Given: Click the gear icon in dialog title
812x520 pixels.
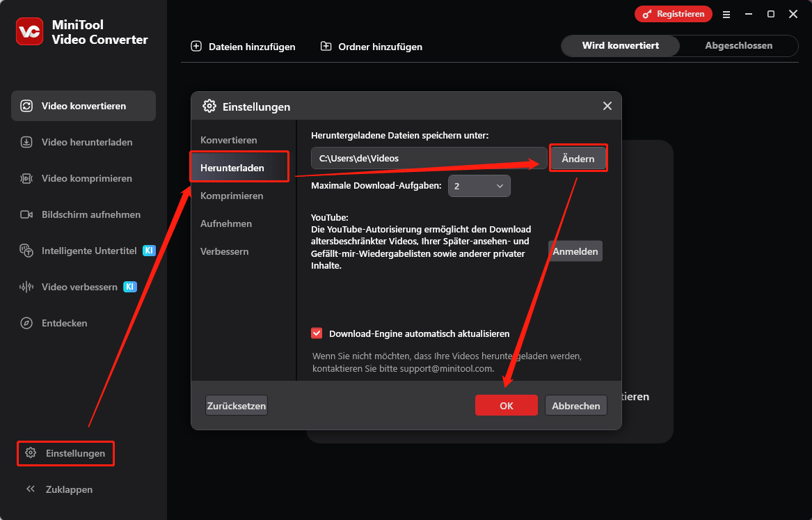Looking at the screenshot, I should (209, 107).
